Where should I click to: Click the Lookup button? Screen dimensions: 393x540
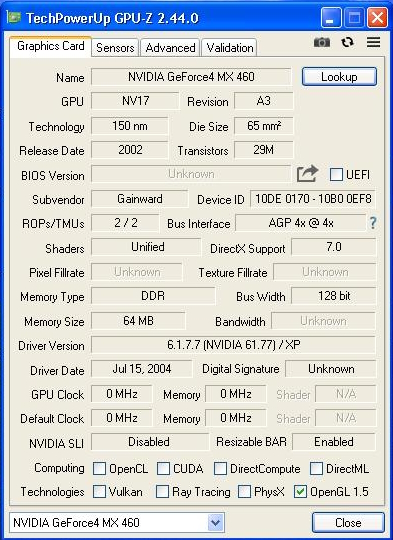click(339, 76)
